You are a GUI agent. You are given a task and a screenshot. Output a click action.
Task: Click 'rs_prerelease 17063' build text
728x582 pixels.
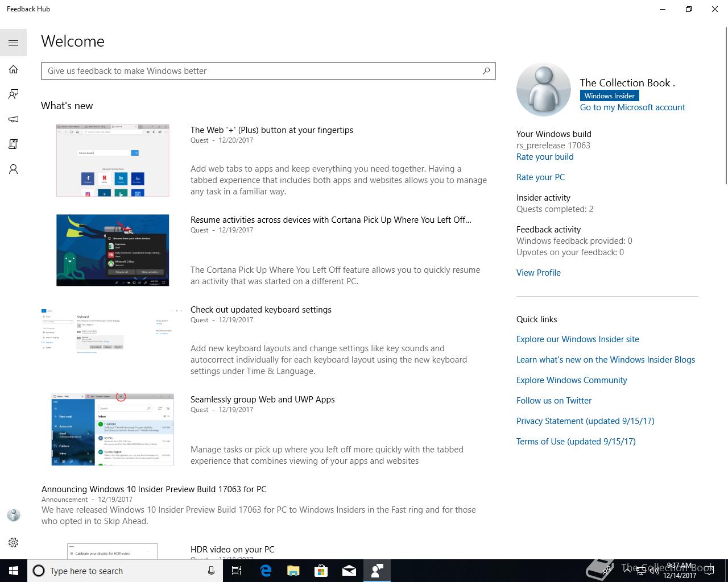553,145
